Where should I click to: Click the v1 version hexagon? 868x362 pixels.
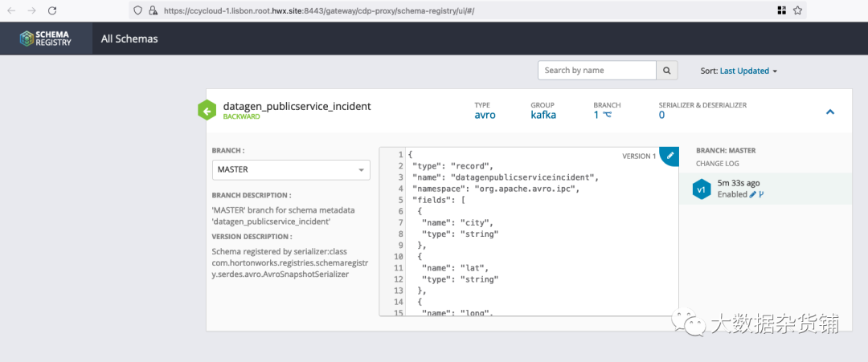coord(702,189)
